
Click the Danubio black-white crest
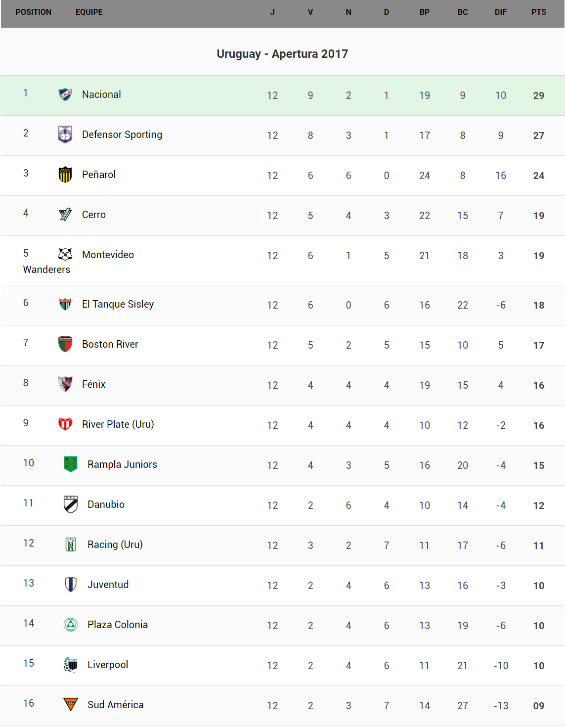[71, 504]
